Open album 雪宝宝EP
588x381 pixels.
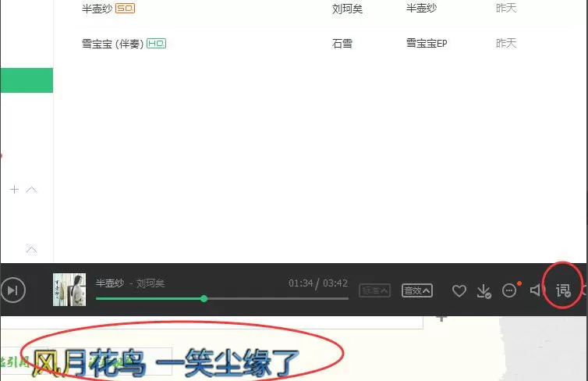tap(427, 44)
